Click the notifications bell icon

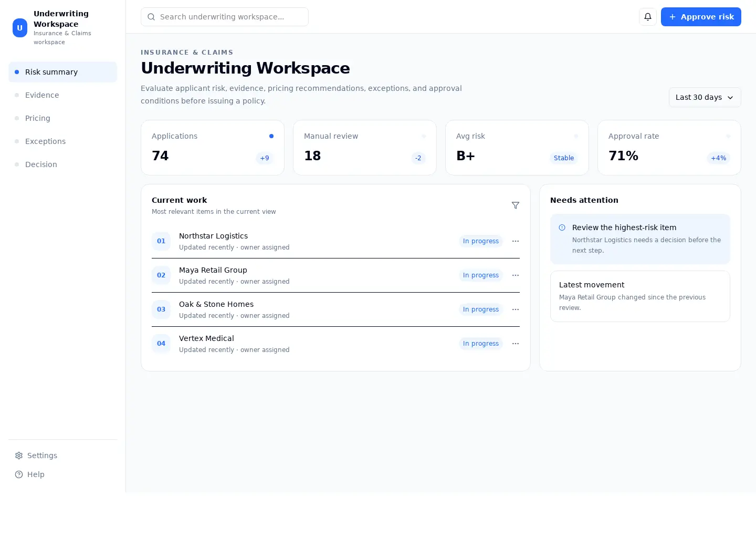click(x=648, y=17)
